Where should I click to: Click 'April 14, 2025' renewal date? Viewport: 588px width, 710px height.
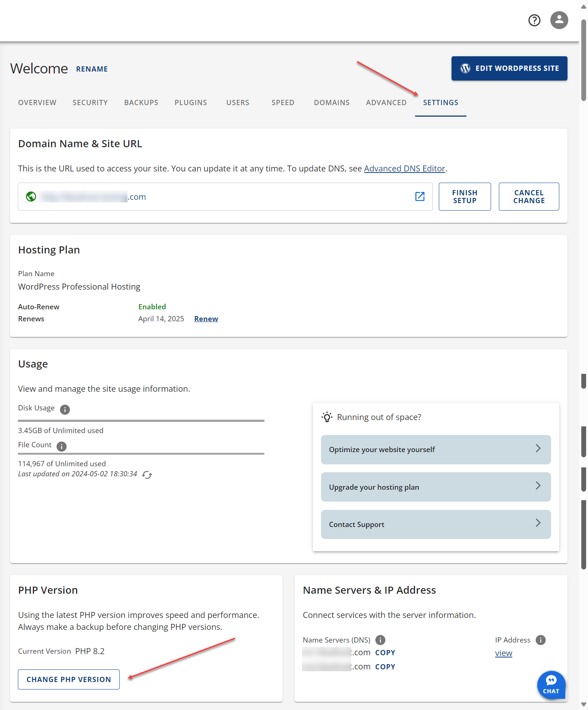pos(161,319)
